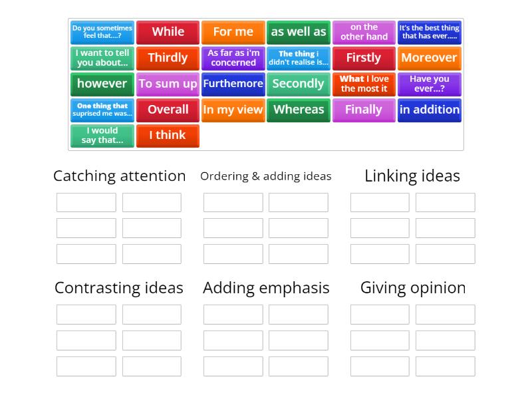Click the 'While' red tile
Viewport: 532px width, 399px height.
(168, 32)
